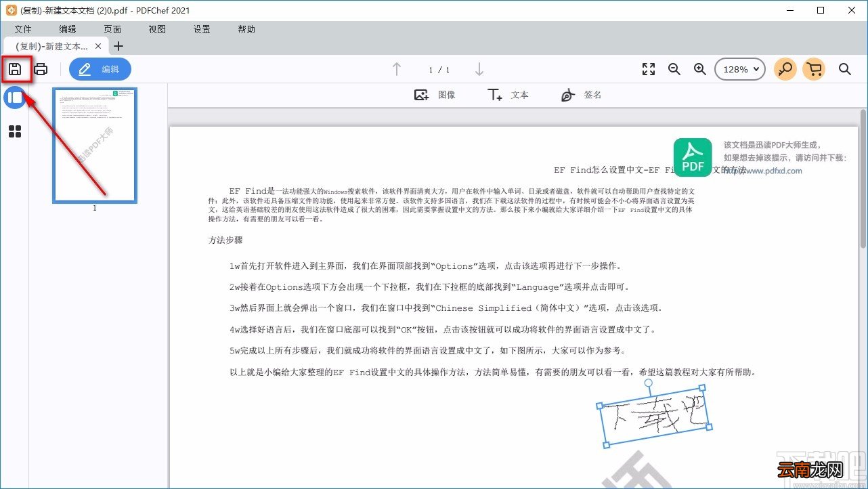Open the 视图 menu
868x489 pixels.
point(157,29)
